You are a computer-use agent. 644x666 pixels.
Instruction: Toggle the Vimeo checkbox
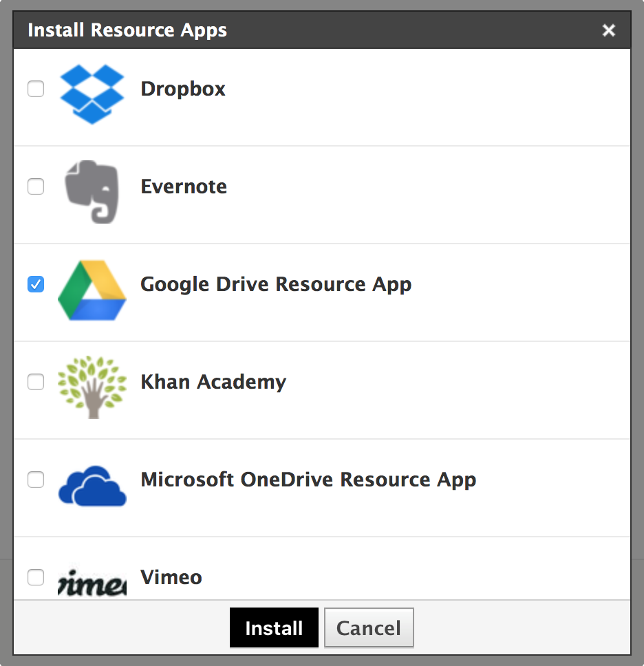(x=36, y=577)
